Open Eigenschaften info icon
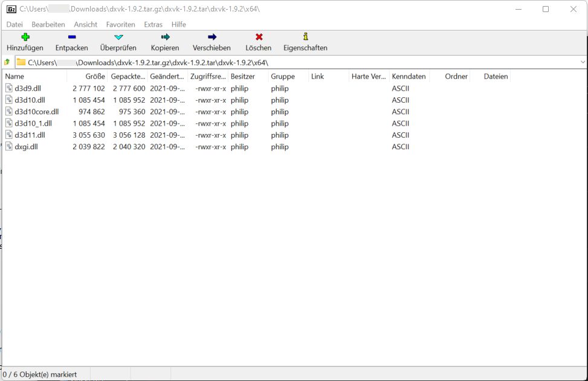 [x=305, y=37]
